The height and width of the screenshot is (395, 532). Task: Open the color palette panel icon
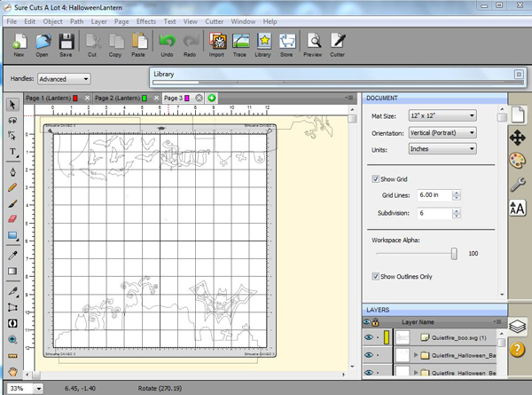[517, 161]
